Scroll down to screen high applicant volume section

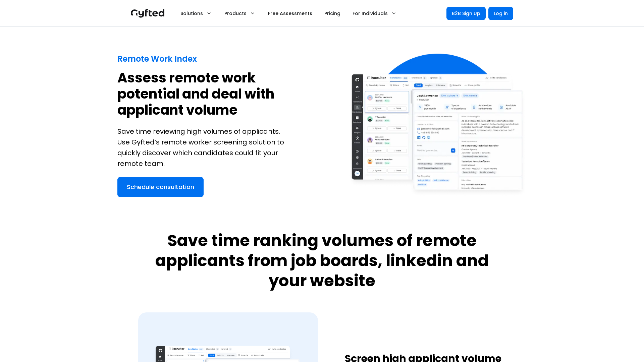(422, 357)
